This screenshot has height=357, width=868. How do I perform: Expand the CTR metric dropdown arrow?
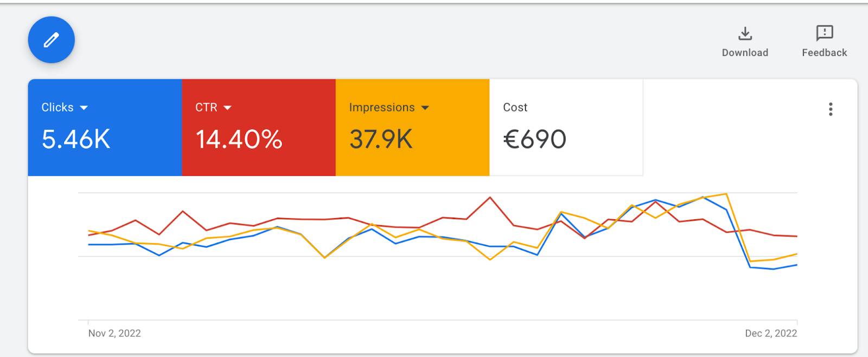tap(227, 108)
